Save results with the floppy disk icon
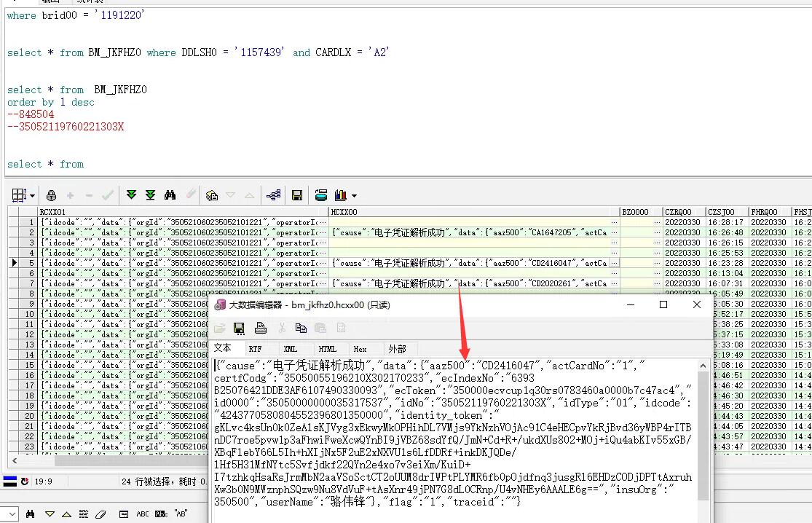Viewport: 812px width, 523px height. click(x=296, y=195)
